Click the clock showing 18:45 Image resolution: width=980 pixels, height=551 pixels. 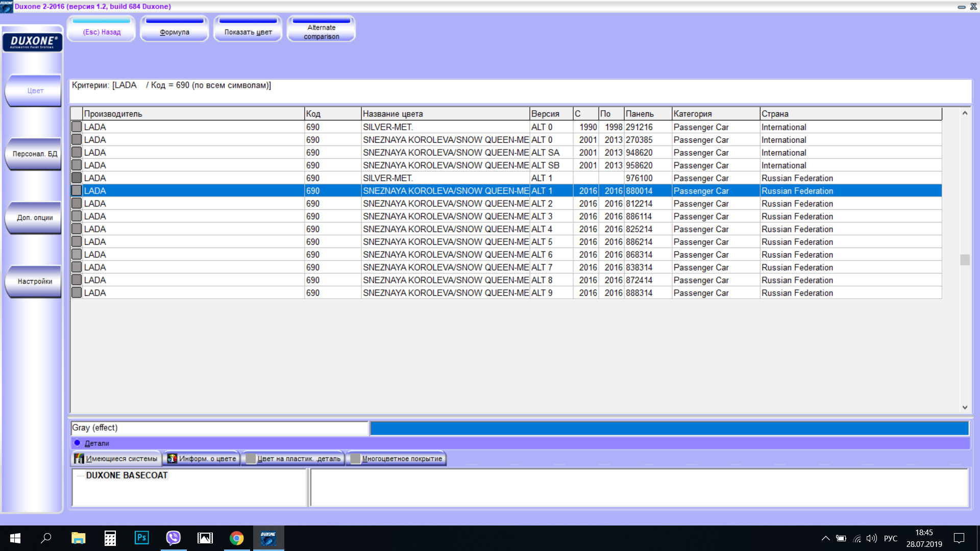924,533
